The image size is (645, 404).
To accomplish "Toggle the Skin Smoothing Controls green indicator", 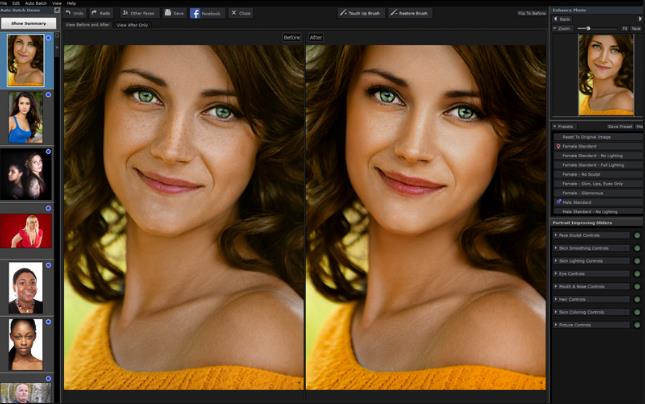I will pos(637,248).
